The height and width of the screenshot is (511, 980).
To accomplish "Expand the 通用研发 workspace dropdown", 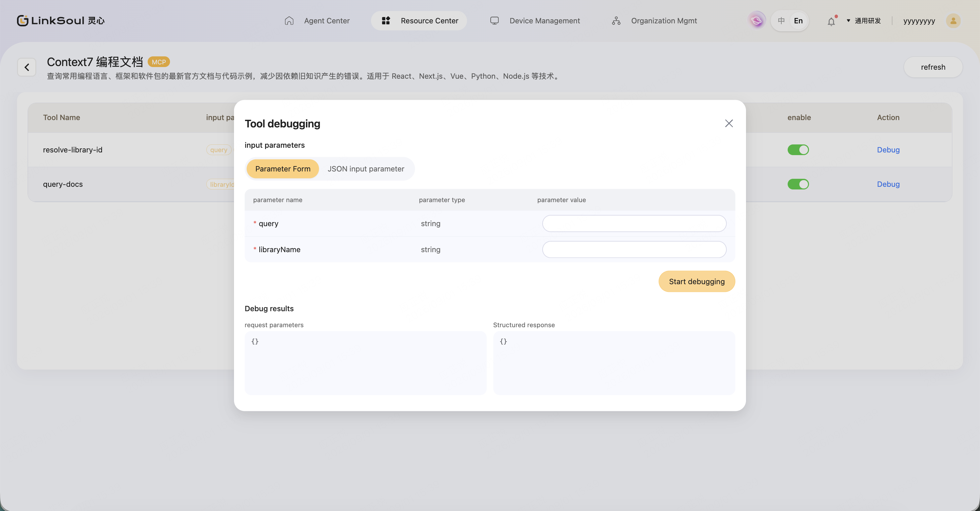I will coord(864,21).
